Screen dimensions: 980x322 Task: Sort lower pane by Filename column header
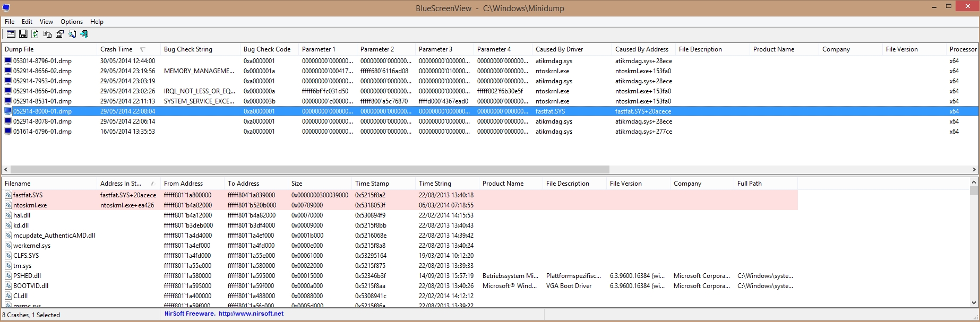tap(49, 184)
